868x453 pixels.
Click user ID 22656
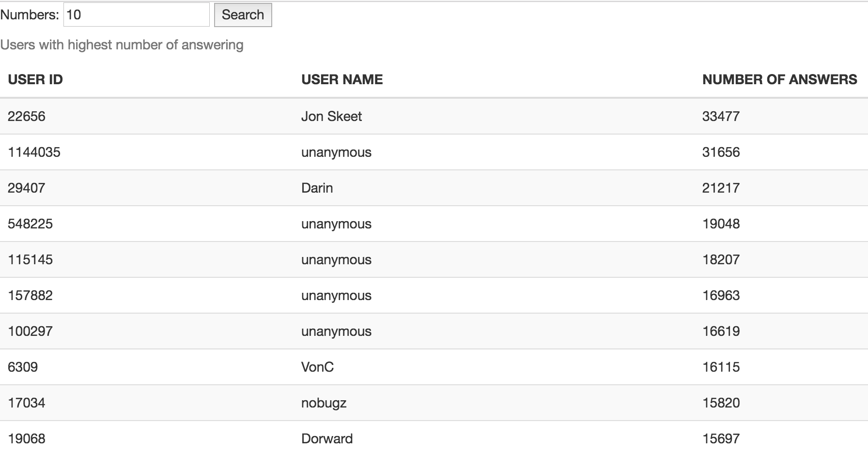(27, 116)
